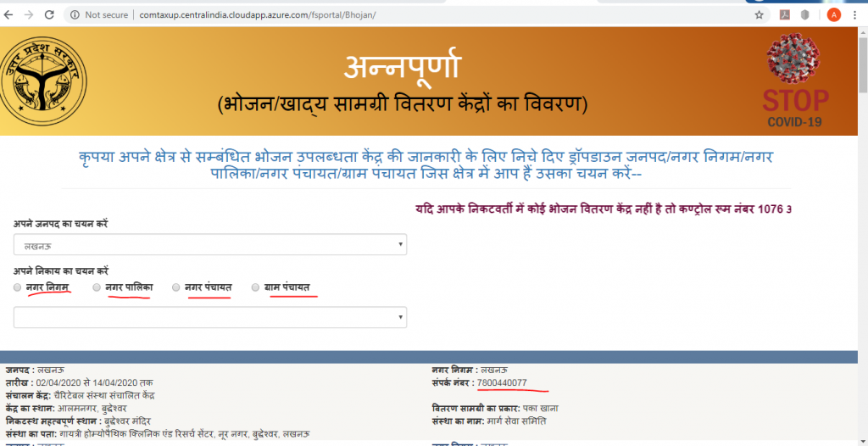Click the browser forward arrow
The image size is (868, 446).
point(30,15)
